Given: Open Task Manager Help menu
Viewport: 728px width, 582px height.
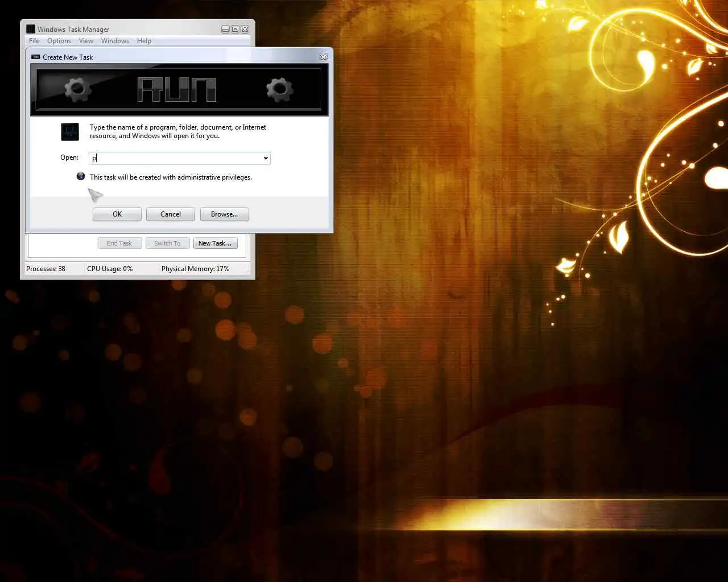Looking at the screenshot, I should tap(144, 41).
